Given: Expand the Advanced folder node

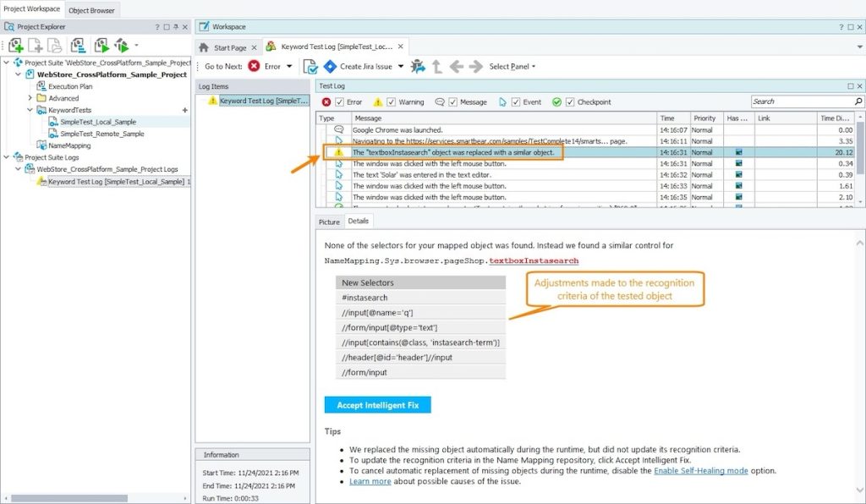Looking at the screenshot, I should click(31, 98).
